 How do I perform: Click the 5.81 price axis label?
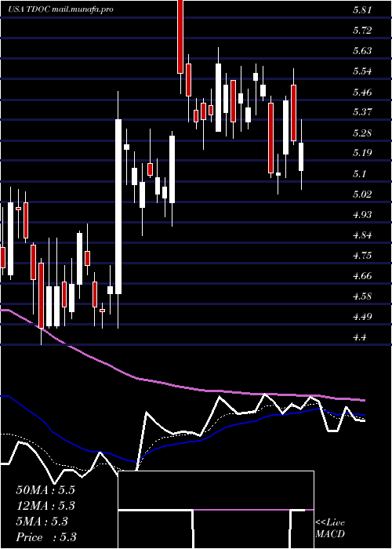pos(361,10)
